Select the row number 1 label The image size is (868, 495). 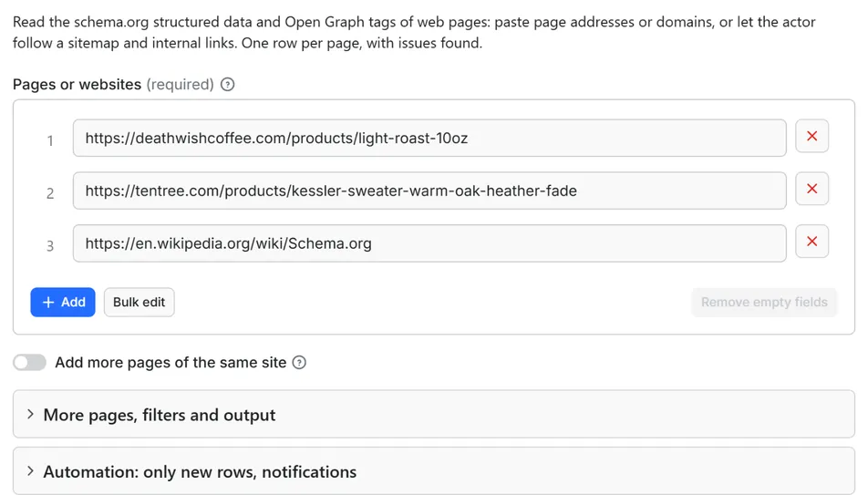50,140
